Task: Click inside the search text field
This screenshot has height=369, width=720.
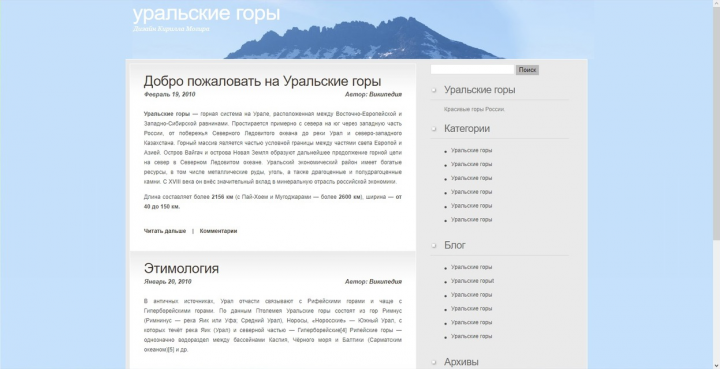Action: [x=472, y=70]
